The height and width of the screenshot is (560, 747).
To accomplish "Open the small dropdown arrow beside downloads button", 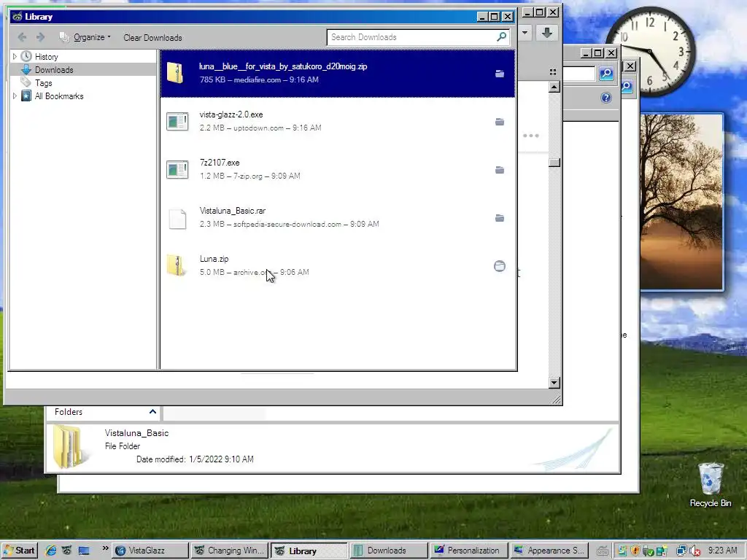I will [x=525, y=33].
